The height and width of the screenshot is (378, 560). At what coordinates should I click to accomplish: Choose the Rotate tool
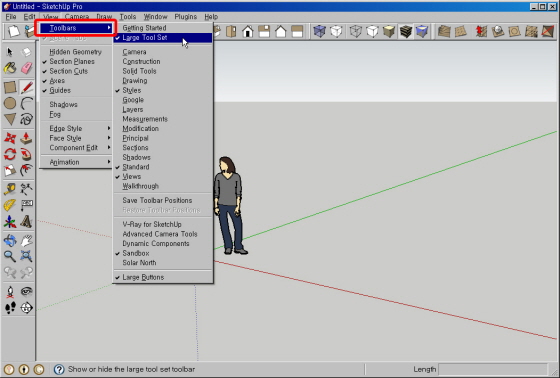click(x=10, y=154)
